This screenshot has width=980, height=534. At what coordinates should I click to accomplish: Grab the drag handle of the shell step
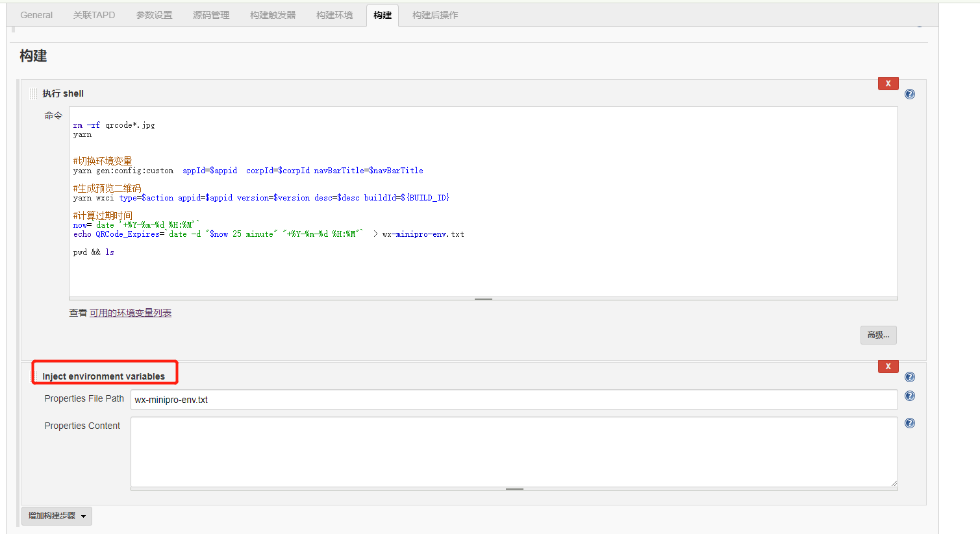tap(32, 93)
